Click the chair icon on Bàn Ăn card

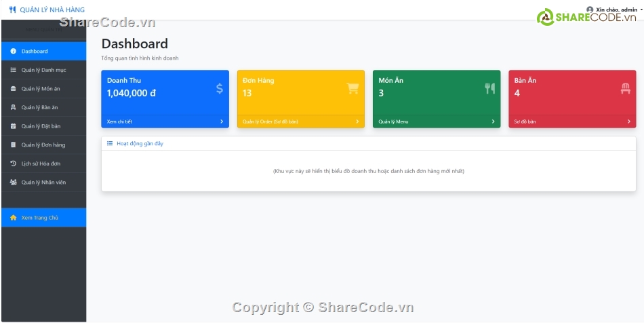(626, 88)
